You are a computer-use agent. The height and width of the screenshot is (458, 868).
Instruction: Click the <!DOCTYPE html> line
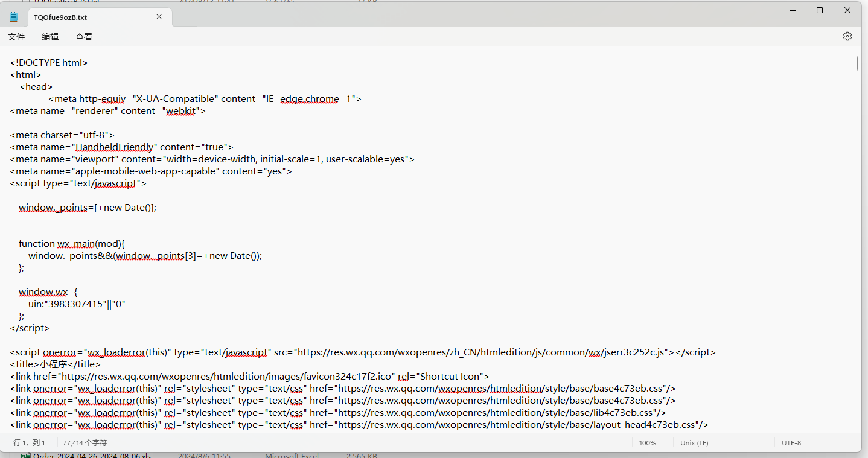[x=49, y=62]
